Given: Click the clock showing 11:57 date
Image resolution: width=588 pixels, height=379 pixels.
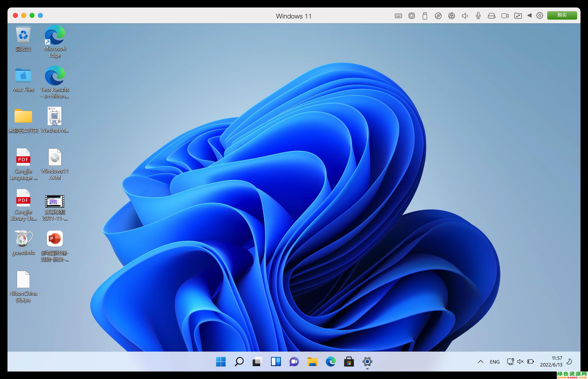Looking at the screenshot, I should (x=551, y=362).
